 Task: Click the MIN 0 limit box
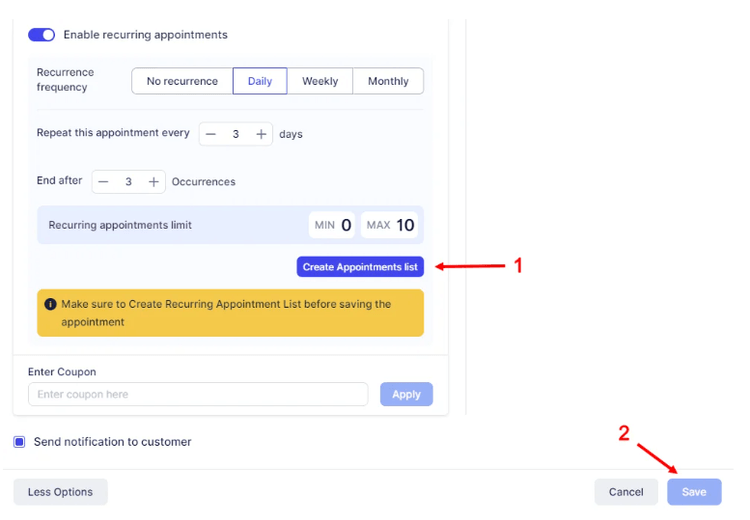[332, 225]
